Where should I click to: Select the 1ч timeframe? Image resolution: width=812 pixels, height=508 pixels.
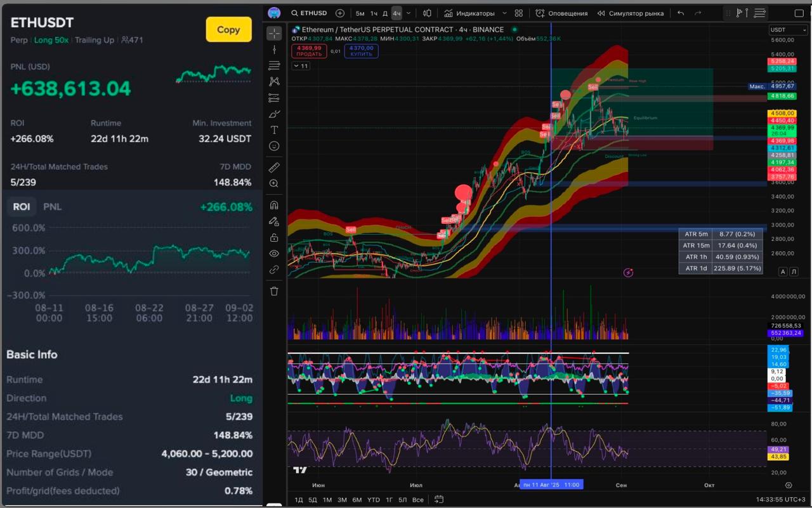374,13
